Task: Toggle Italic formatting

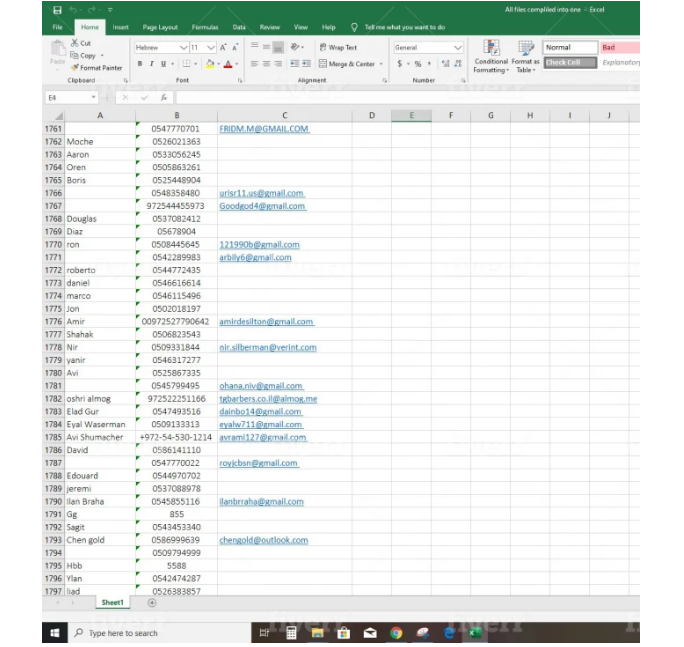Action: point(153,64)
